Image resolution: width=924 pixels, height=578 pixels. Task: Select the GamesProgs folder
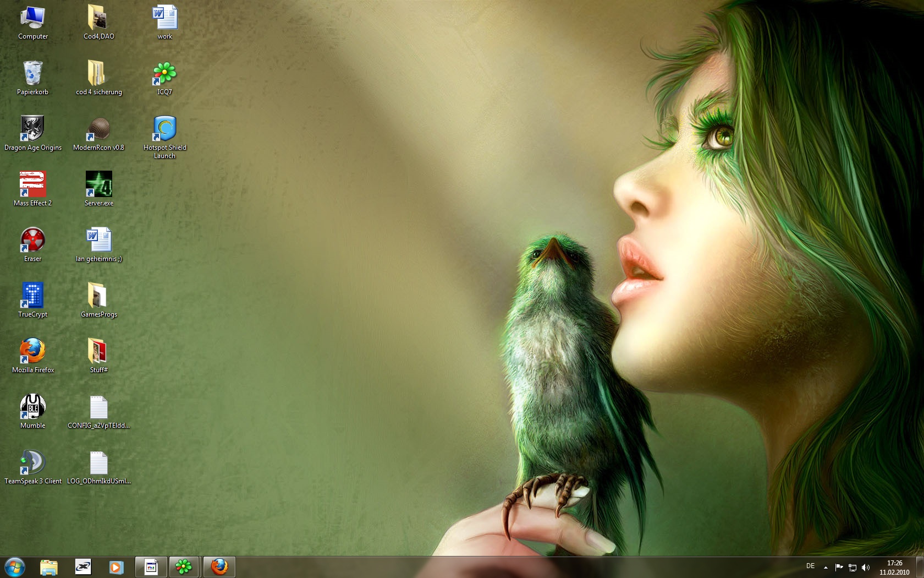tap(99, 301)
